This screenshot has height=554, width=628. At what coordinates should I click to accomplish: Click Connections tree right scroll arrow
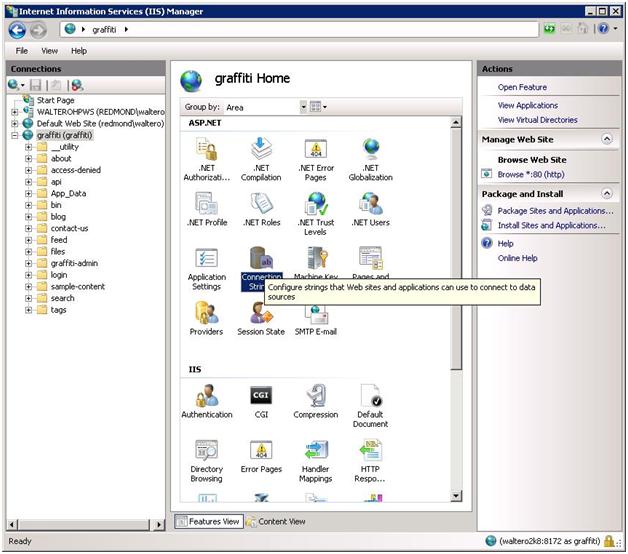[x=159, y=524]
